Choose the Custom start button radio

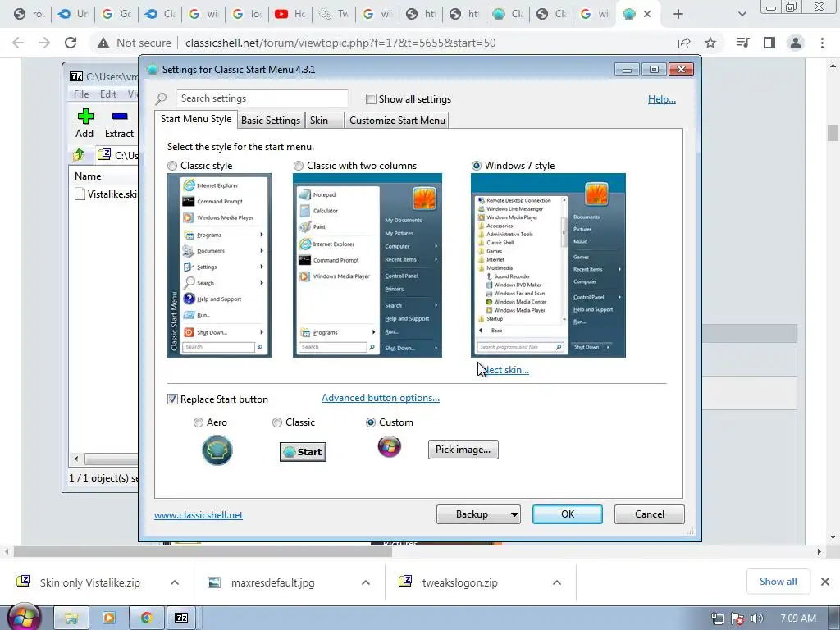[x=370, y=422]
